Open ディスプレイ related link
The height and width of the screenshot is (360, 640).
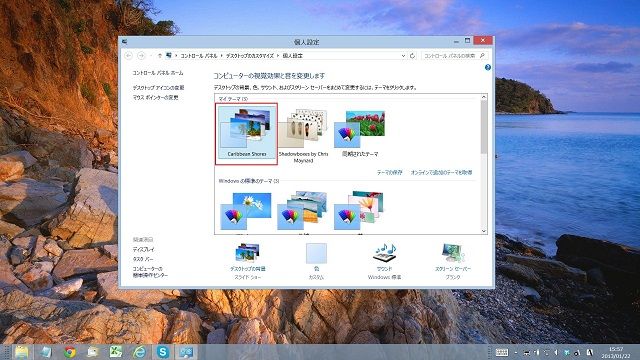[x=143, y=249]
